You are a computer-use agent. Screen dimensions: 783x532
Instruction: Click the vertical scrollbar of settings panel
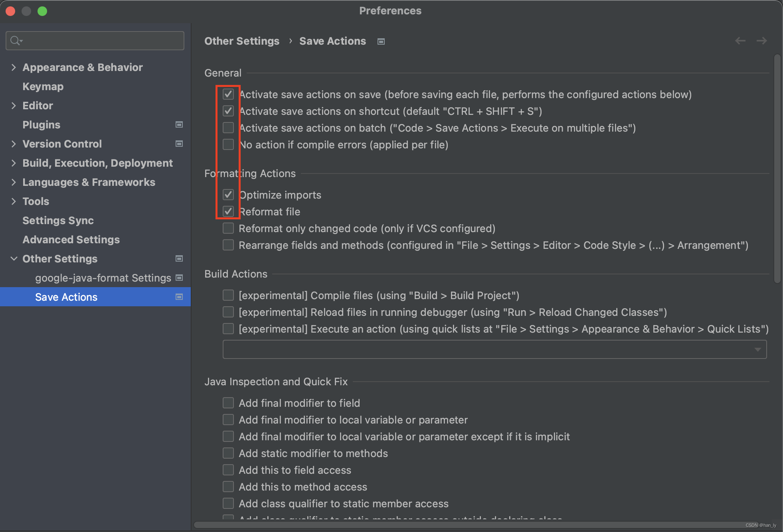tap(777, 167)
